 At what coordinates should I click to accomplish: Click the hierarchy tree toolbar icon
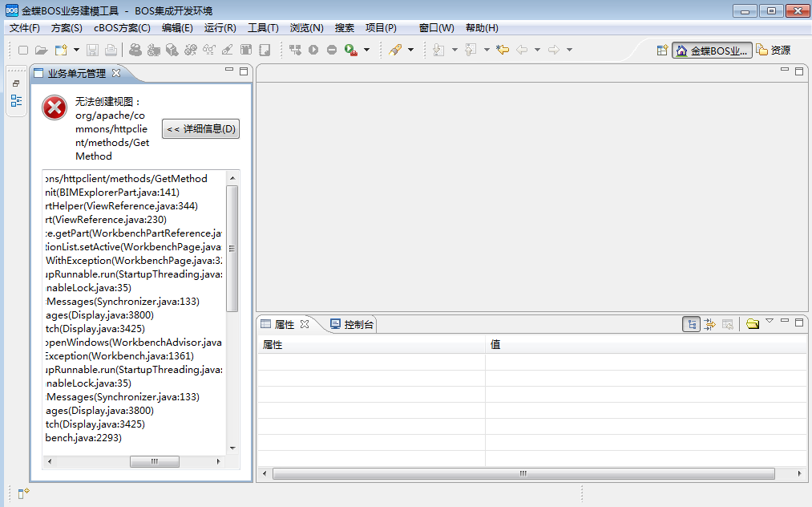(295, 50)
